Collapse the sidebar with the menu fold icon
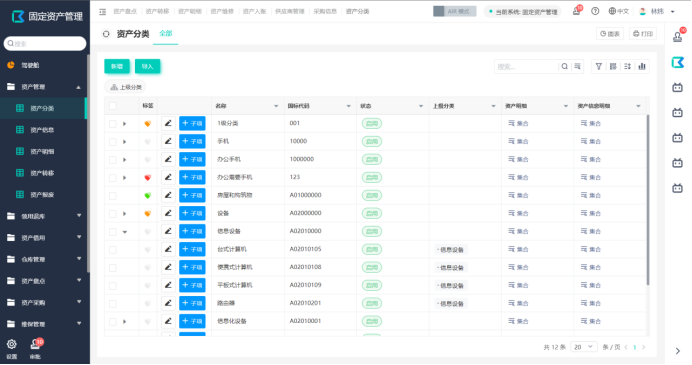 pos(102,12)
